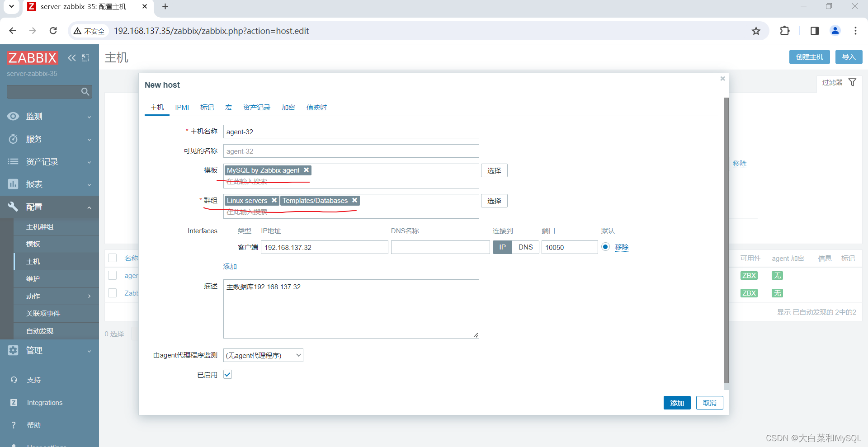Select the 默认 default interface radio button

605,247
